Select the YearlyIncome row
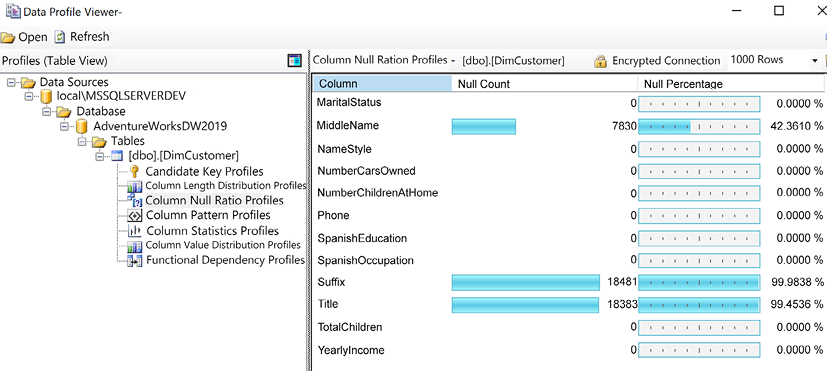Screen dimensions: 827x371 (570, 350)
